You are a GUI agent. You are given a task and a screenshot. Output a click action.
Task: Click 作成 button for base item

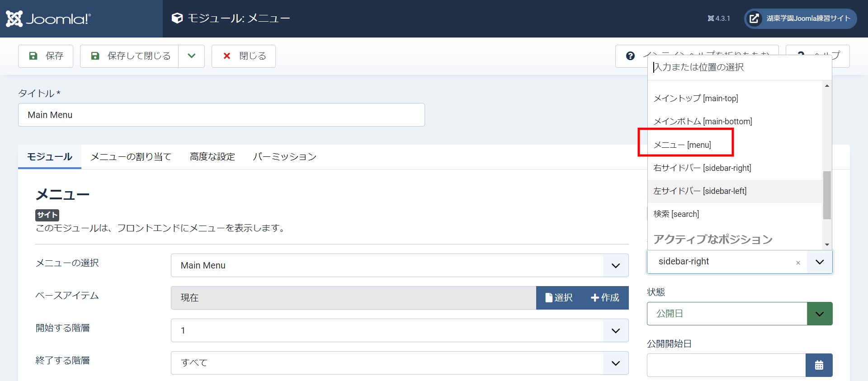click(605, 298)
